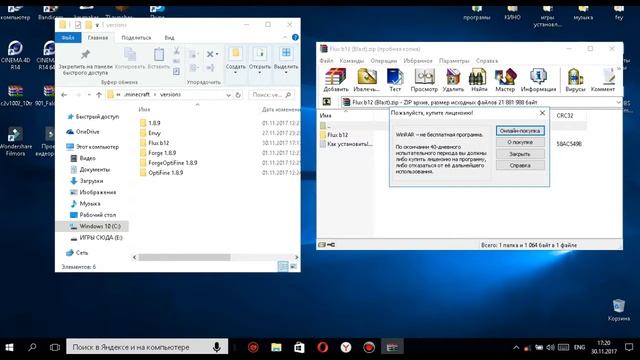Click the WinRAR Virus scan (Вирусы) icon
640x360 pixels.
click(575, 80)
